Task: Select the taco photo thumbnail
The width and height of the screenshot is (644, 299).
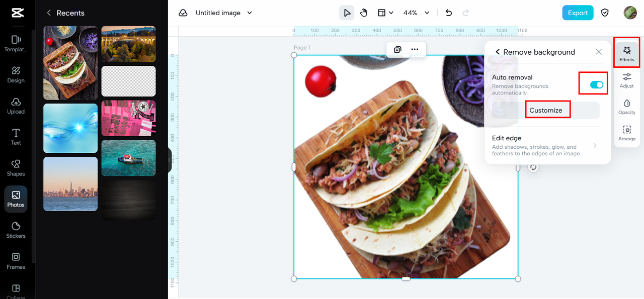Action: [x=70, y=63]
